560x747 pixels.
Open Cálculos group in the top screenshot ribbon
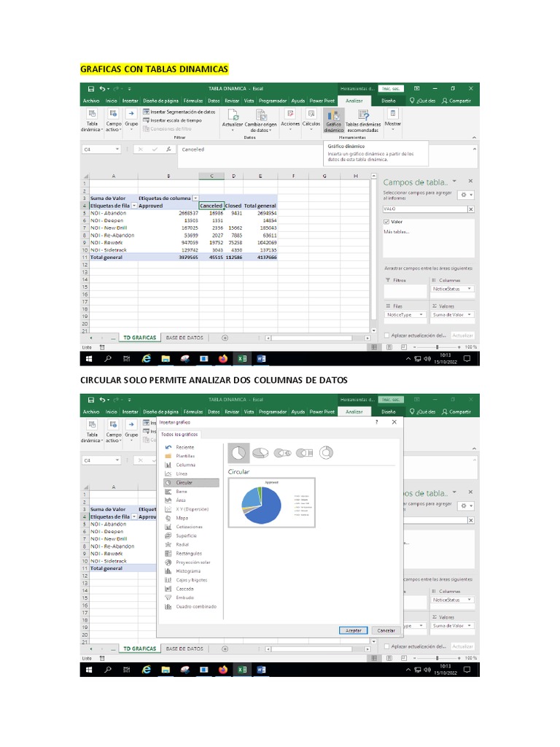(x=311, y=119)
